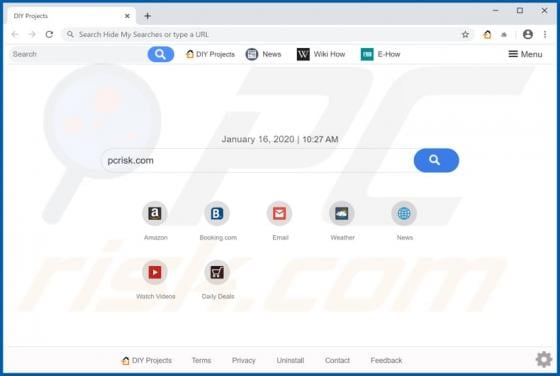Open E-How toolbar link

(380, 54)
